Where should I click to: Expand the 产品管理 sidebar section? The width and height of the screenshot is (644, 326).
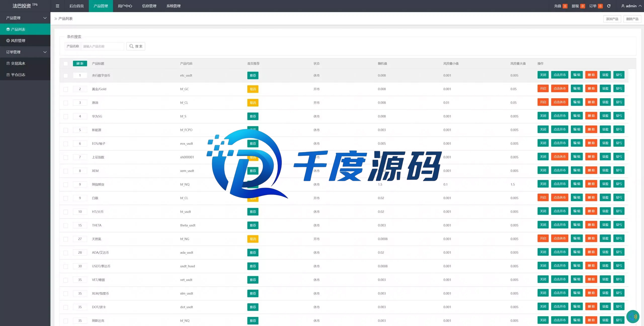25,18
